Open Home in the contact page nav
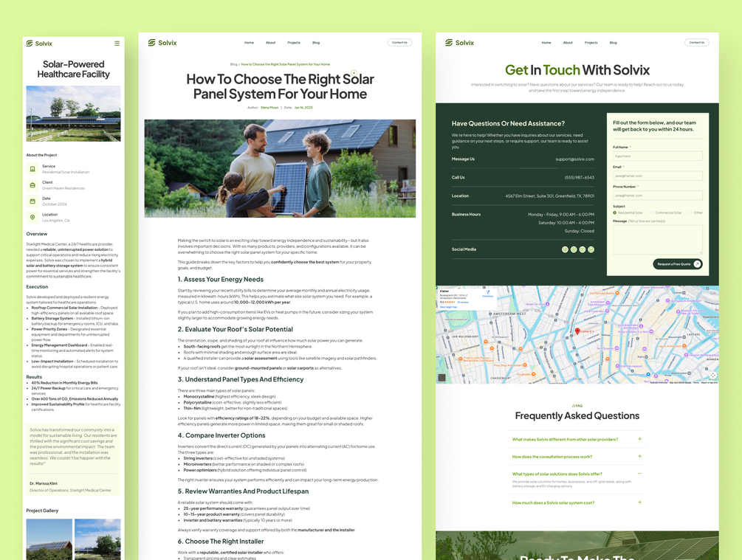742x560 pixels. pos(546,43)
